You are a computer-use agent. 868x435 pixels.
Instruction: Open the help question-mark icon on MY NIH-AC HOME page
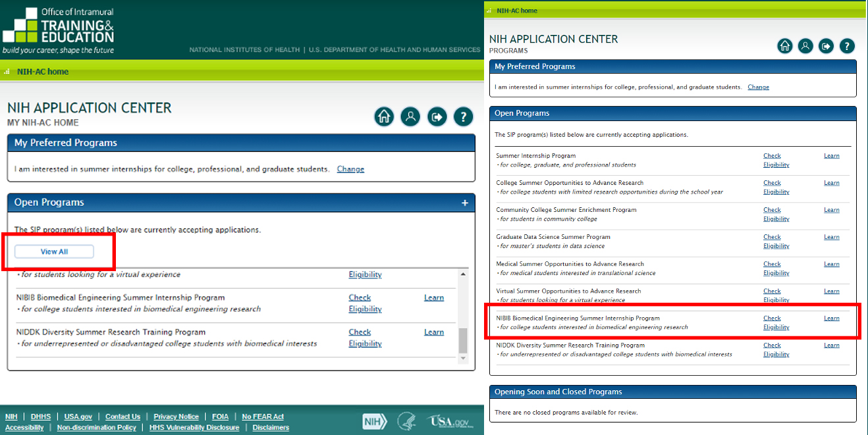pos(463,117)
